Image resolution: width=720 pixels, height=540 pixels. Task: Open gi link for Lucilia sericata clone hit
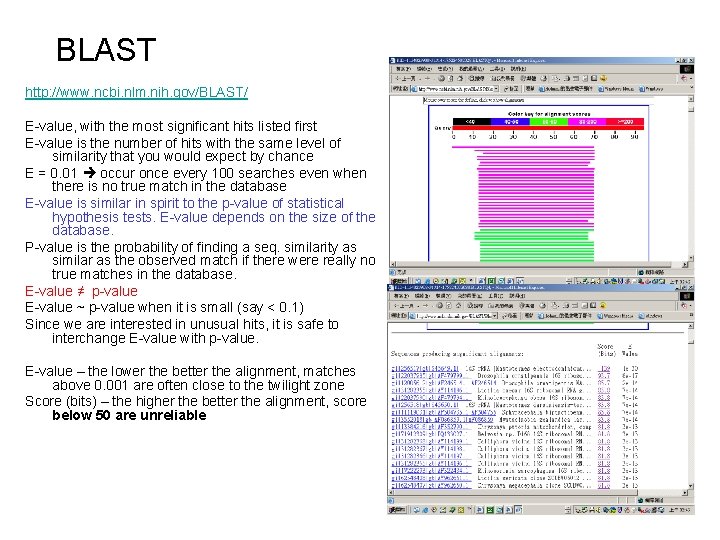click(431, 478)
